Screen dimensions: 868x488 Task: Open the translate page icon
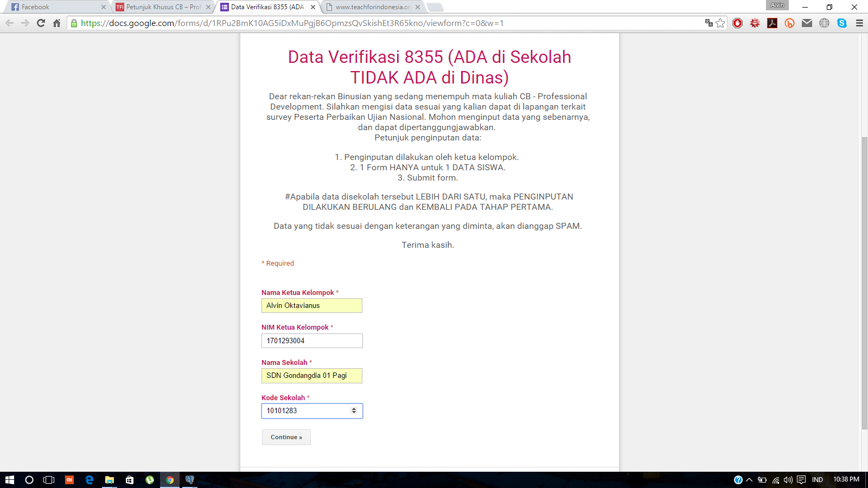[709, 23]
